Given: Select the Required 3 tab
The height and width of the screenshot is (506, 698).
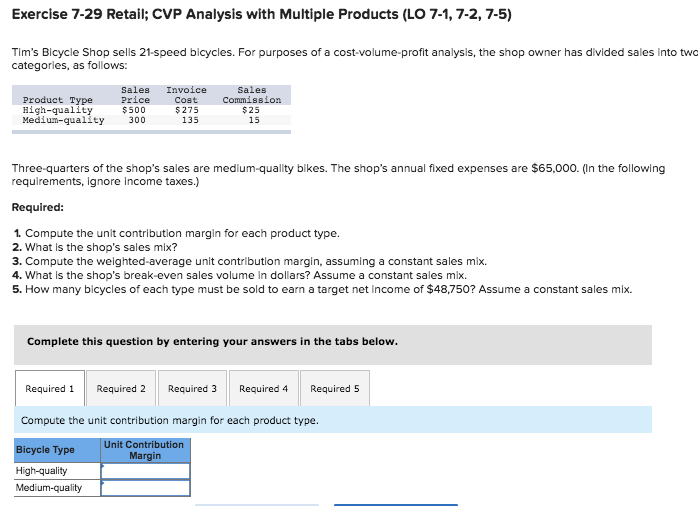Looking at the screenshot, I should [x=192, y=389].
